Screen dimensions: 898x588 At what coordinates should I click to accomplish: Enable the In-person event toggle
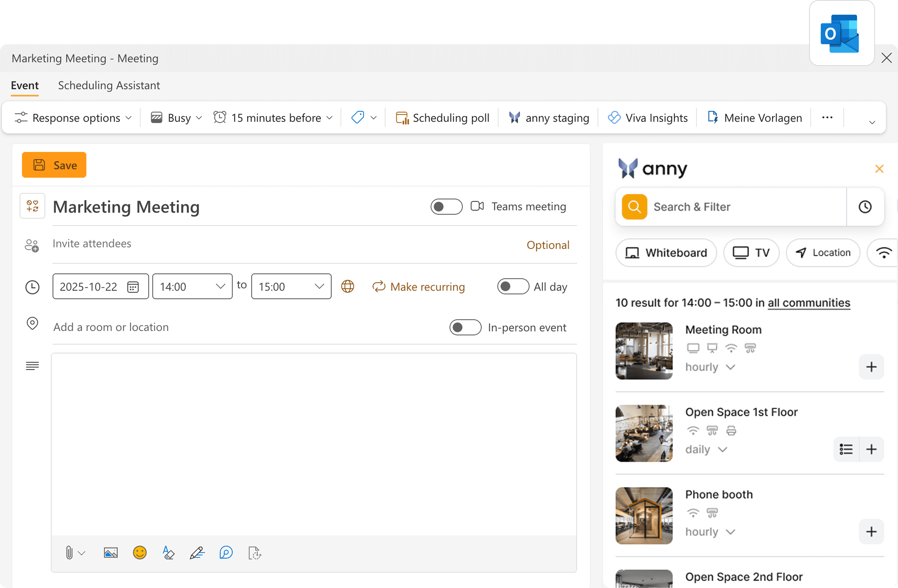pyautogui.click(x=465, y=327)
